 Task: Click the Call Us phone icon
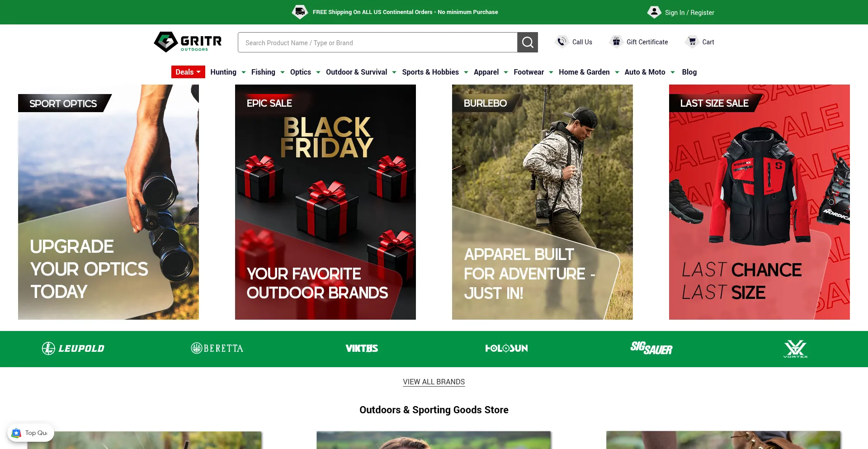(561, 42)
